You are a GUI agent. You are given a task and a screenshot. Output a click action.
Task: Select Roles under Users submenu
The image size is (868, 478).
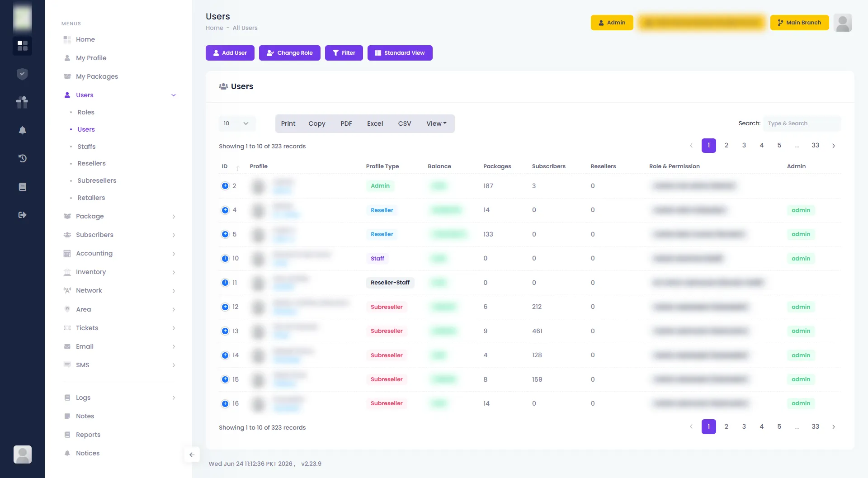pyautogui.click(x=86, y=112)
